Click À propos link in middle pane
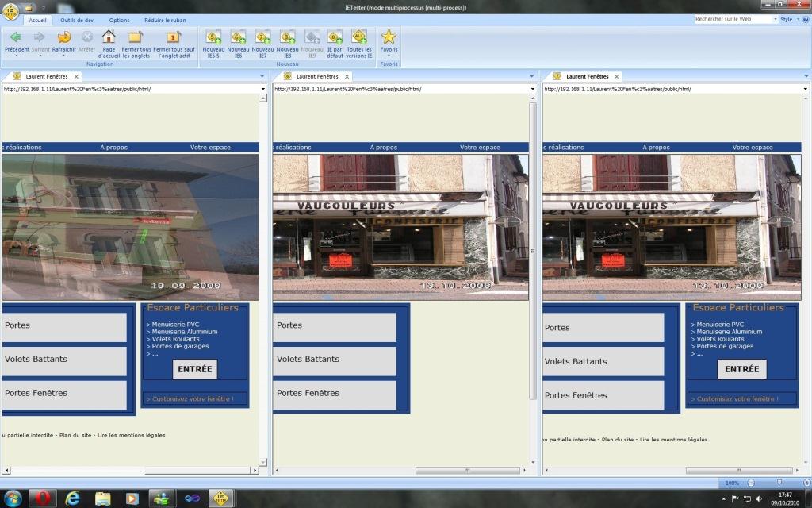This screenshot has height=508, width=812. coord(383,147)
